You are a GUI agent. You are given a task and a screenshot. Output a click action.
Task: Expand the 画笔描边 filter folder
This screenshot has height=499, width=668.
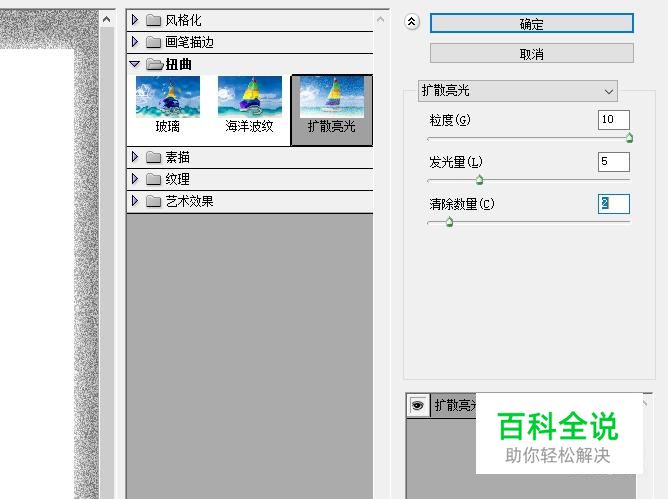click(x=135, y=42)
